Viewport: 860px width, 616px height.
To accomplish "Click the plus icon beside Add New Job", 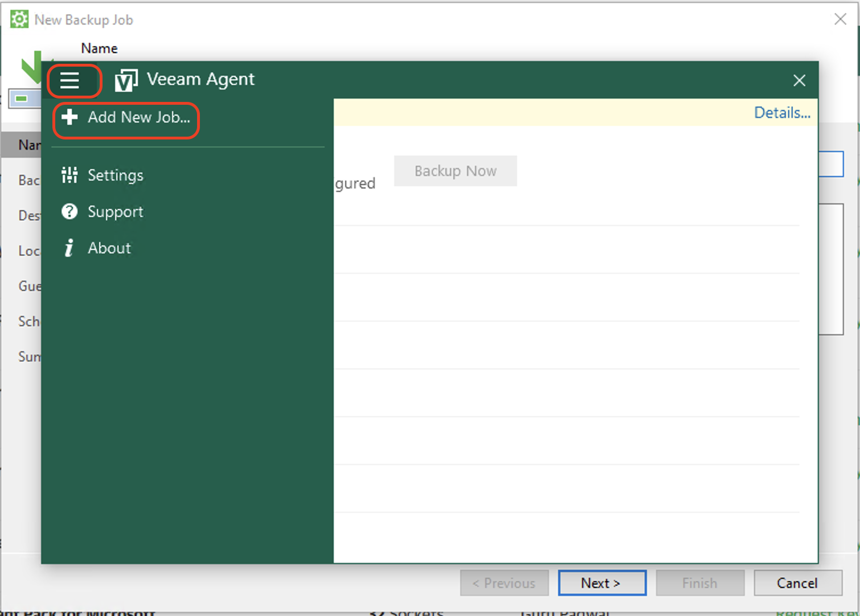I will click(69, 117).
